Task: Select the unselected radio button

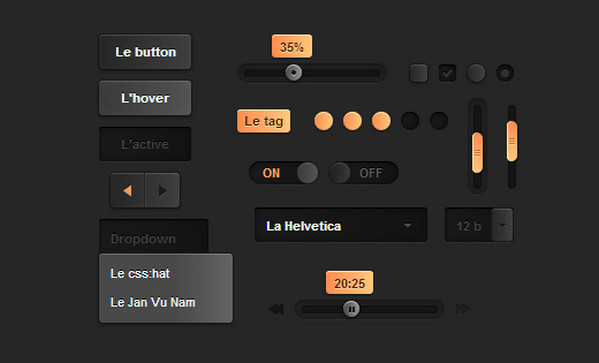Action: (476, 73)
